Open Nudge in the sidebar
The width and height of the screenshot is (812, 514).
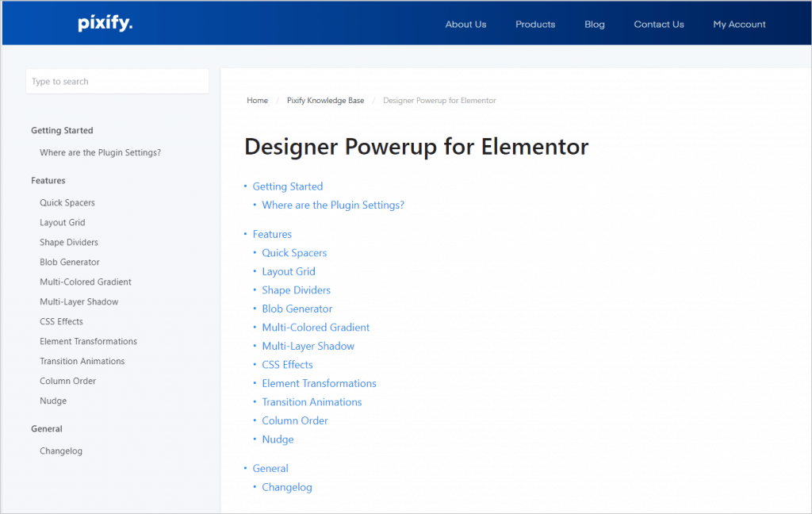point(53,401)
